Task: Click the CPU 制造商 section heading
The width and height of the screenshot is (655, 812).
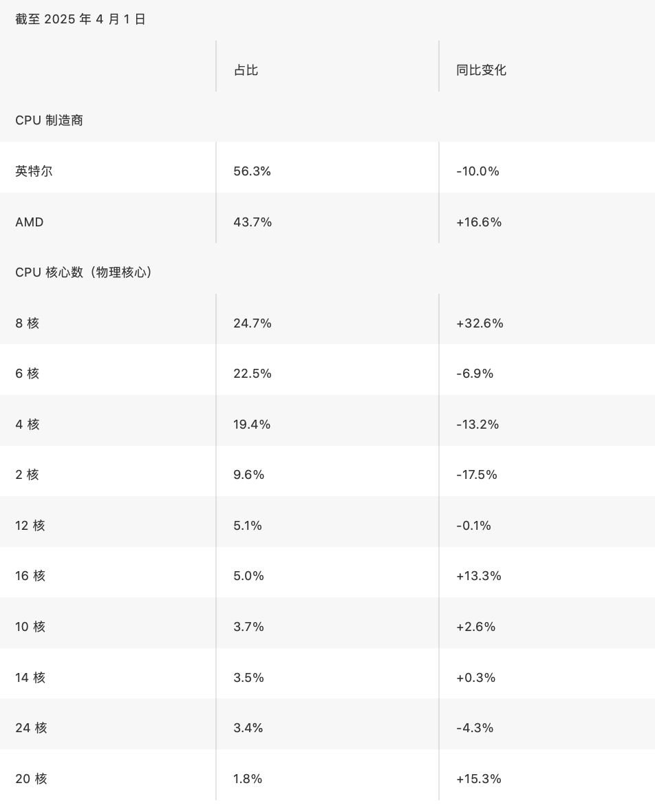Action: (x=49, y=120)
